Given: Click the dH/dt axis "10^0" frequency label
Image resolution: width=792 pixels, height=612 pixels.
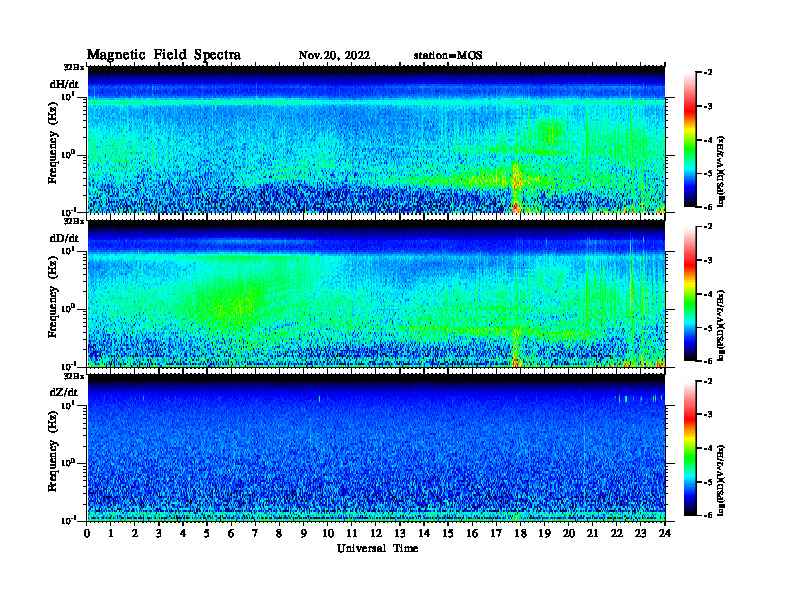Looking at the screenshot, I should click(68, 154).
